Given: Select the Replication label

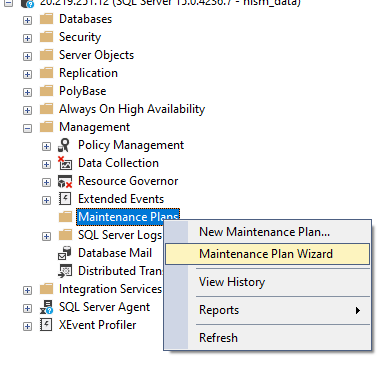Looking at the screenshot, I should (88, 73).
